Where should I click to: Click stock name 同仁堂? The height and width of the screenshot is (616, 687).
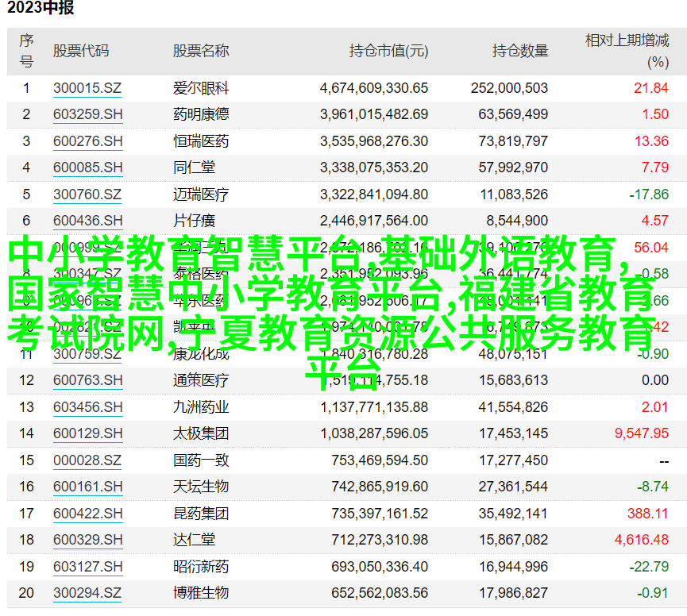[194, 167]
